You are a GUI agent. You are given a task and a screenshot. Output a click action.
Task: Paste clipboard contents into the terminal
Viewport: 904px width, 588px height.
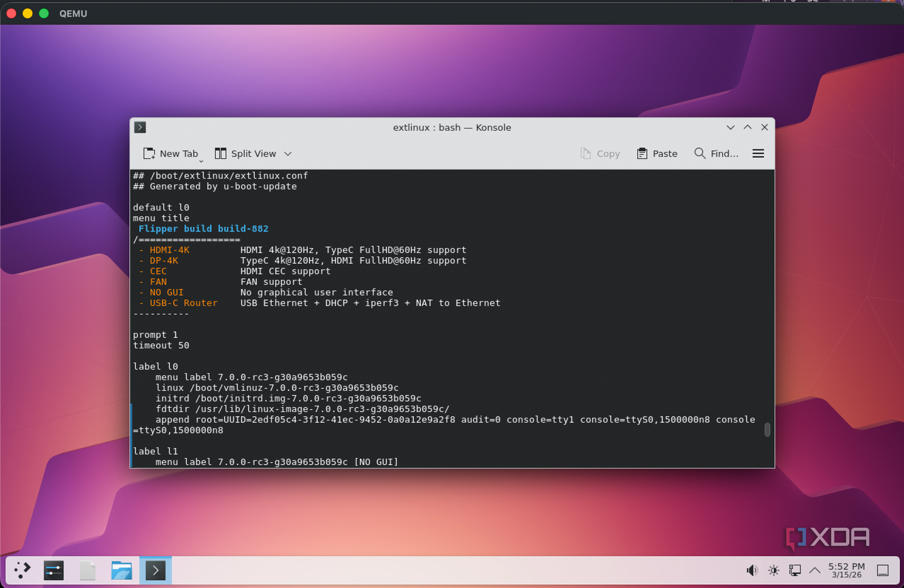pos(657,153)
